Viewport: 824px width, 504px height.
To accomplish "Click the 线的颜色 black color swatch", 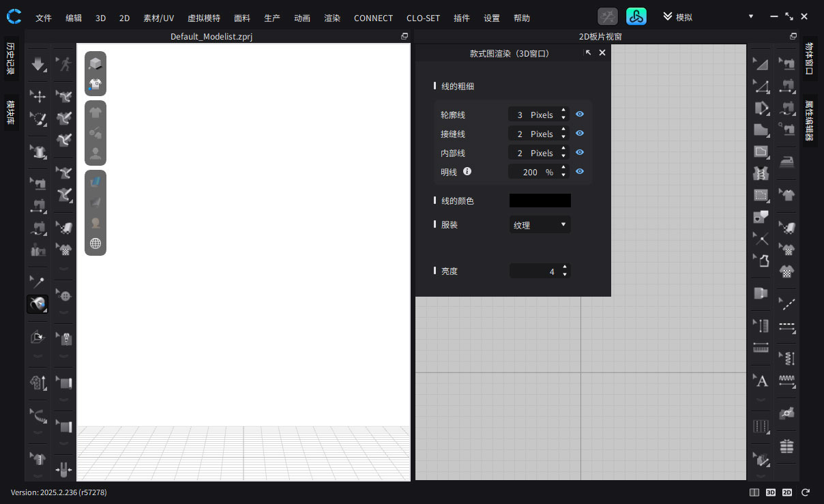I will pyautogui.click(x=540, y=201).
